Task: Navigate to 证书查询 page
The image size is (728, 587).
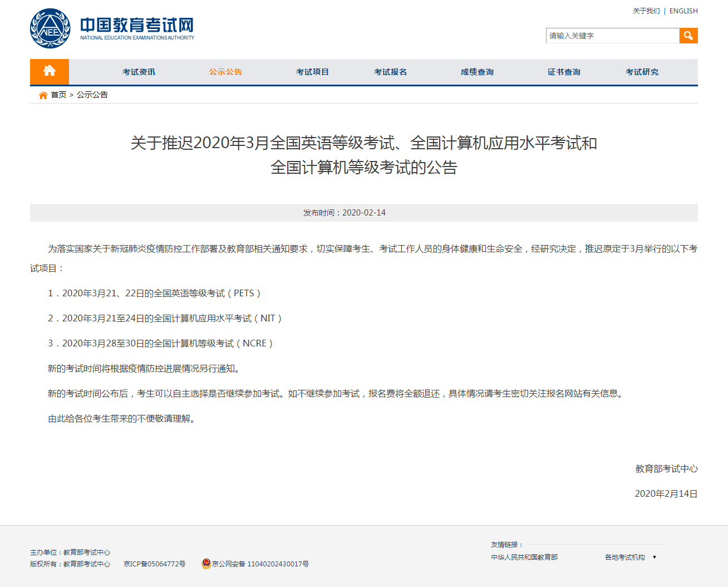Action: coord(564,72)
